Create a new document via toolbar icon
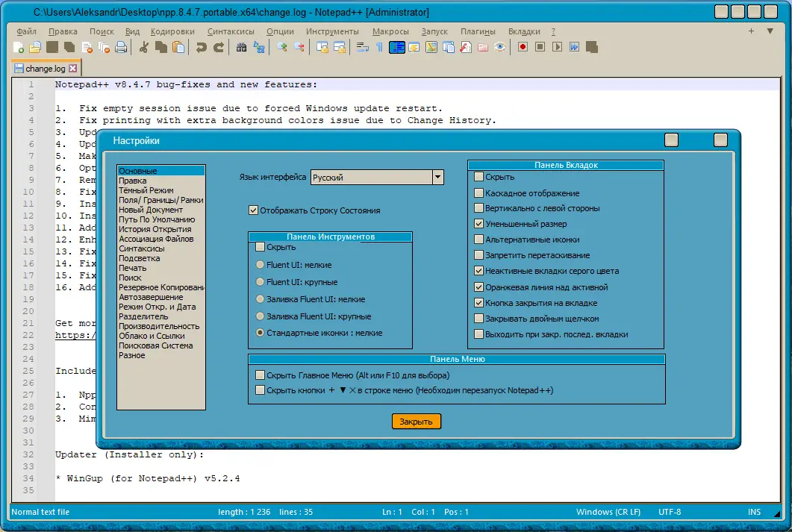Image resolution: width=792 pixels, height=532 pixels. (x=19, y=48)
